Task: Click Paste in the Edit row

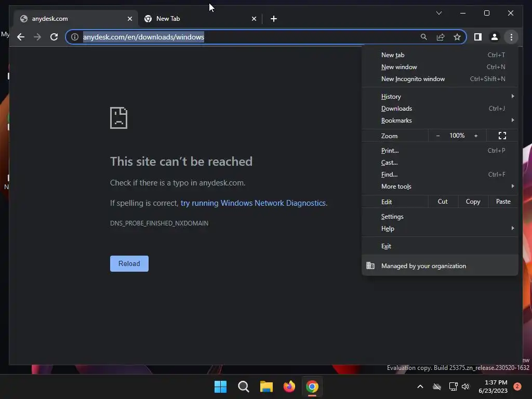Action: tap(503, 202)
